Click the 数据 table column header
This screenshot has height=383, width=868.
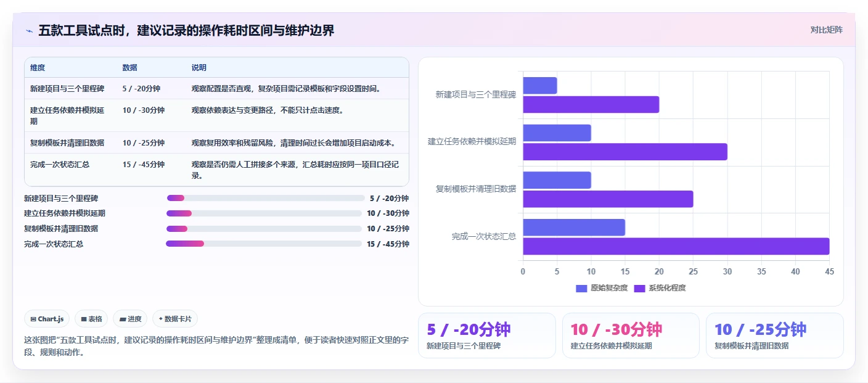pos(130,68)
